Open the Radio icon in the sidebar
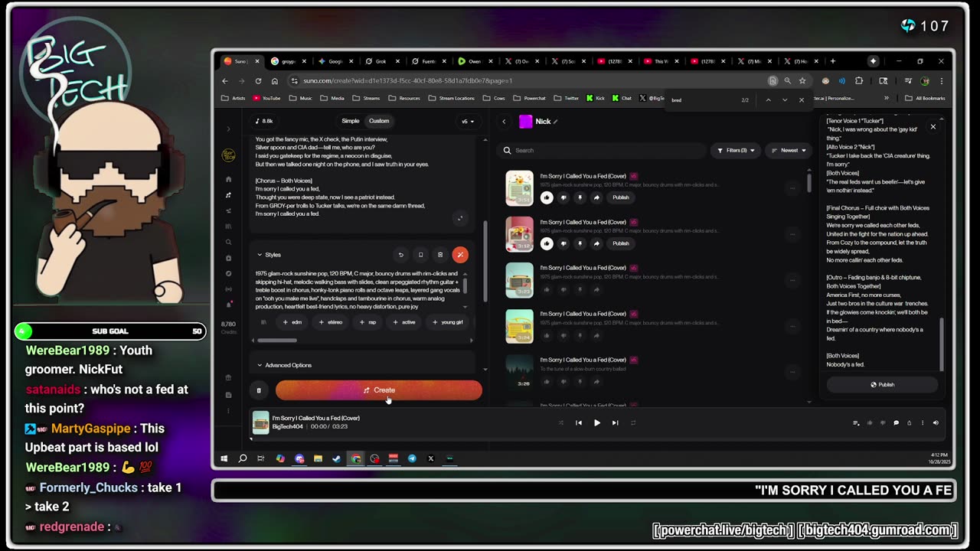This screenshot has width=980, height=551. 228,289
